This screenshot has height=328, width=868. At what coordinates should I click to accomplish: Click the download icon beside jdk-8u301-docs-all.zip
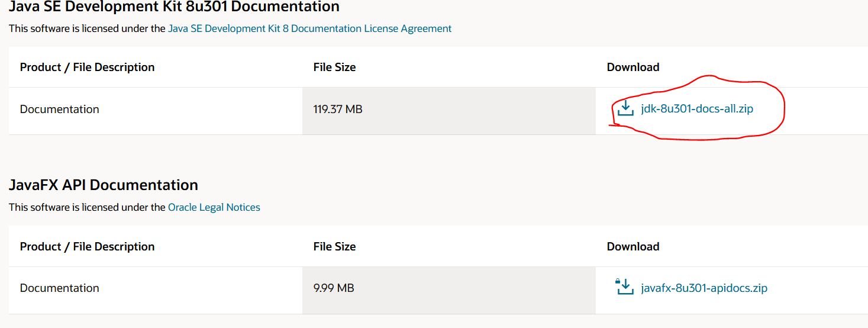pos(625,108)
